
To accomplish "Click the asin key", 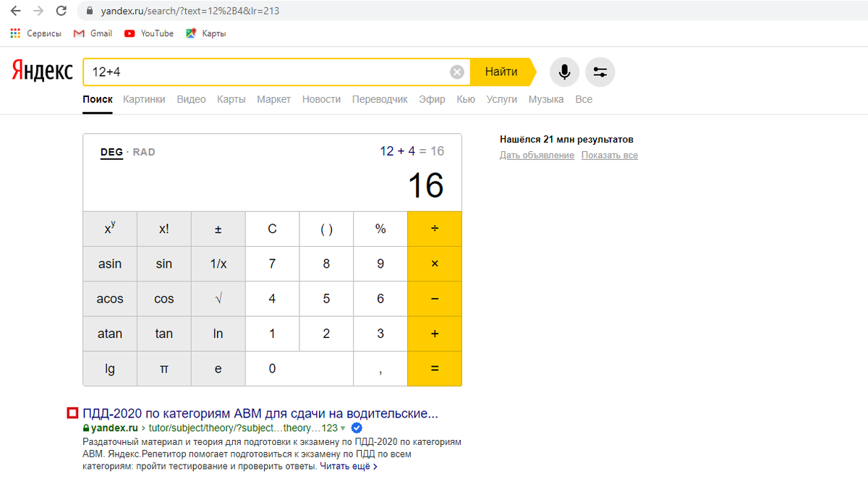I will coord(110,264).
